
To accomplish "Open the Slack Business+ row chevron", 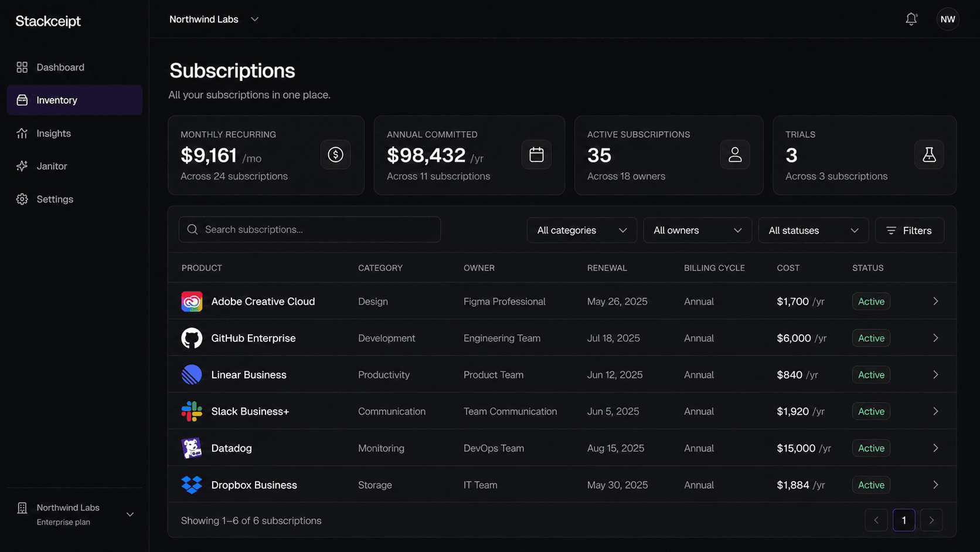I will (935, 412).
